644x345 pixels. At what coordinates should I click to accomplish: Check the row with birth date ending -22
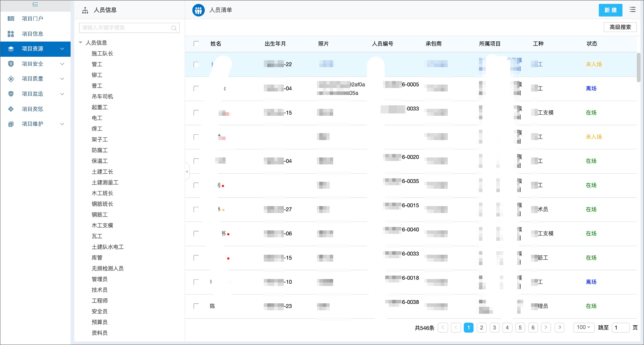[196, 64]
